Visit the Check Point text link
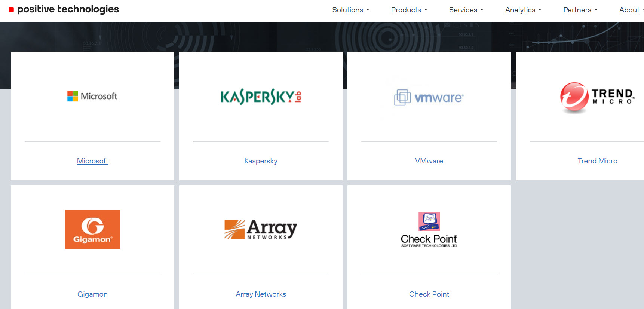 tap(429, 294)
